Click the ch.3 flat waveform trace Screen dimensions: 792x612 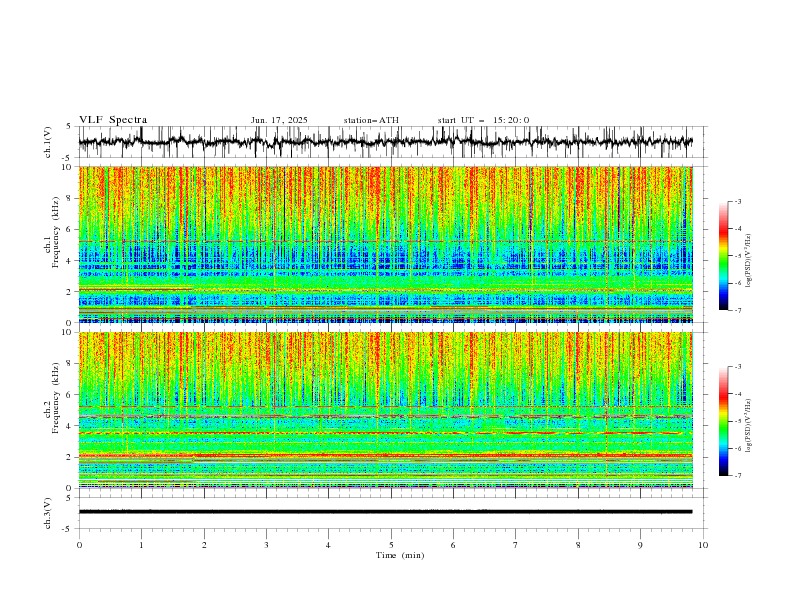point(385,512)
